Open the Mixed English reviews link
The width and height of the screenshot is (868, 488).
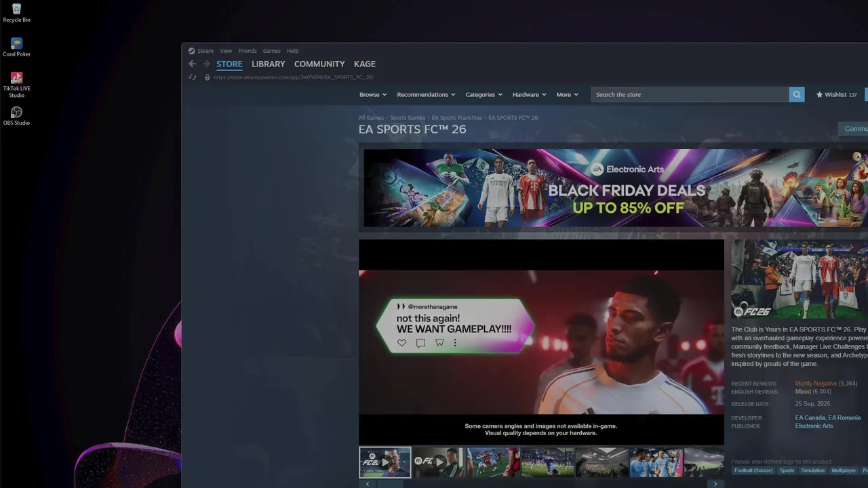pyautogui.click(x=803, y=392)
